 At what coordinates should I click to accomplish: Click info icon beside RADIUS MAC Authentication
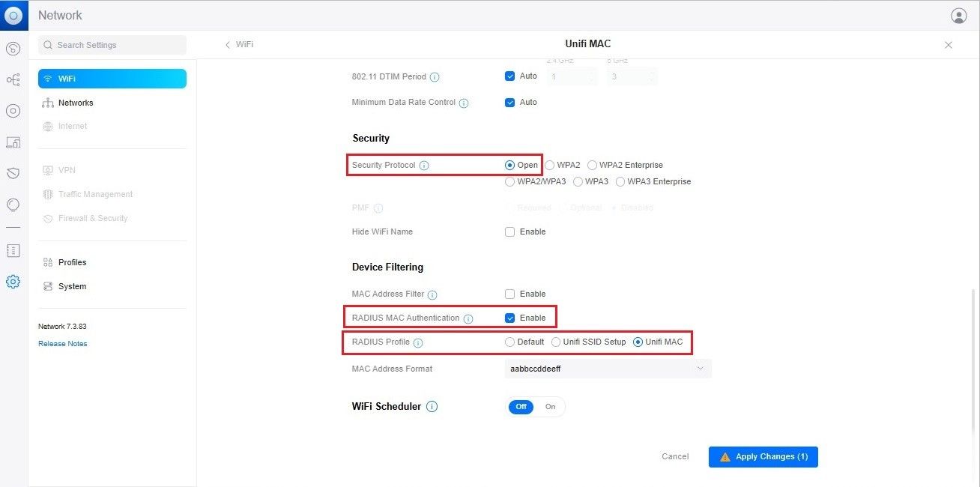pyautogui.click(x=468, y=319)
